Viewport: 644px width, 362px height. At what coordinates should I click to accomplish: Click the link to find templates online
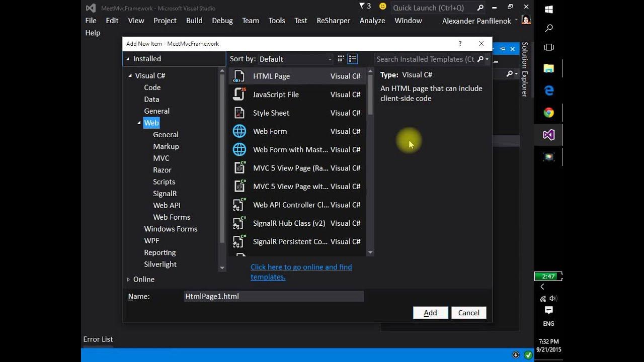click(301, 272)
